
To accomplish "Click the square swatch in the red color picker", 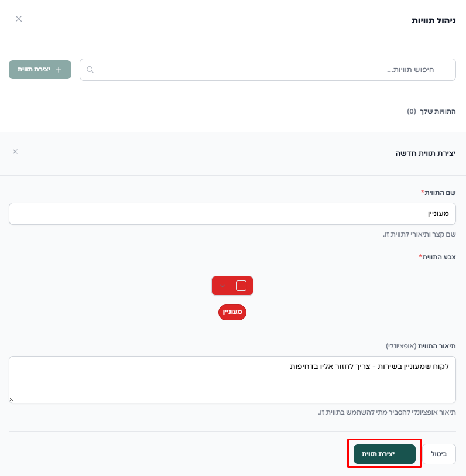I will (241, 286).
